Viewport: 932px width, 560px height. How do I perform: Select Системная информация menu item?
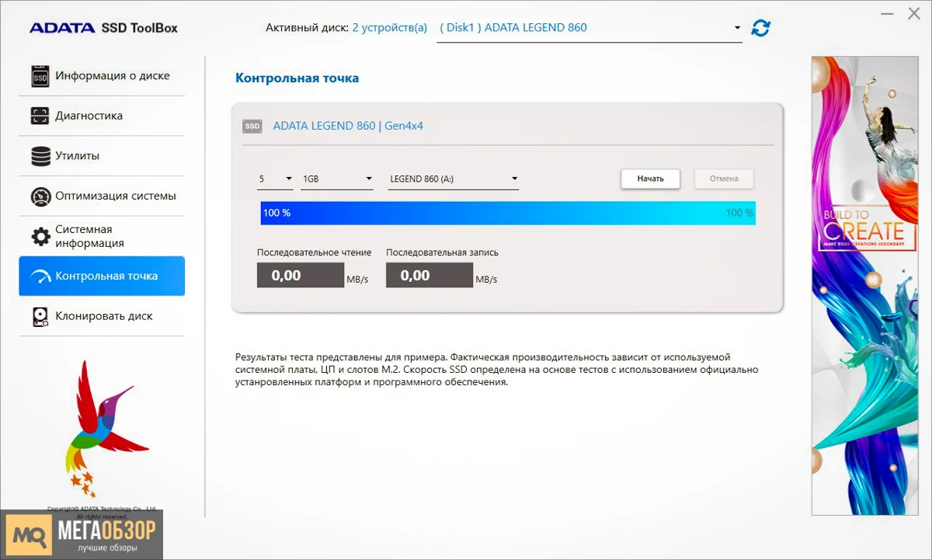tap(102, 236)
